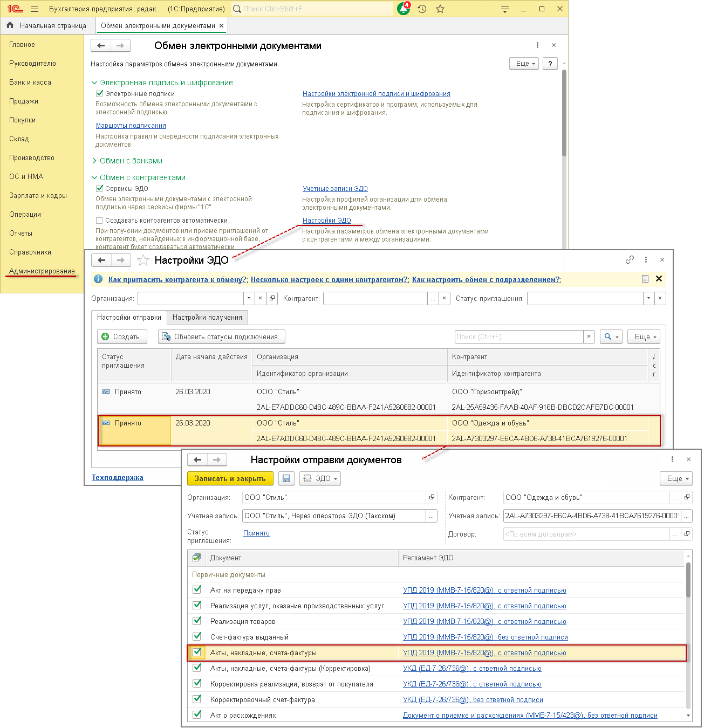
Task: Expand Обмен с банками section
Action: click(x=94, y=161)
